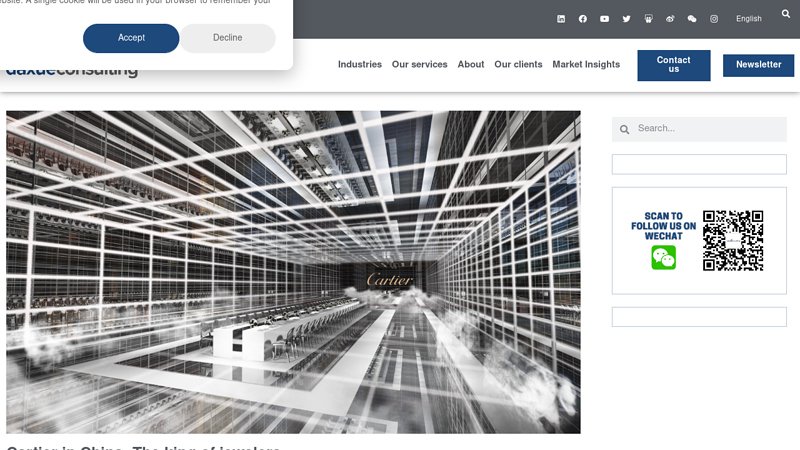800x450 pixels.
Task: Open the Twitter social icon
Action: tap(627, 19)
